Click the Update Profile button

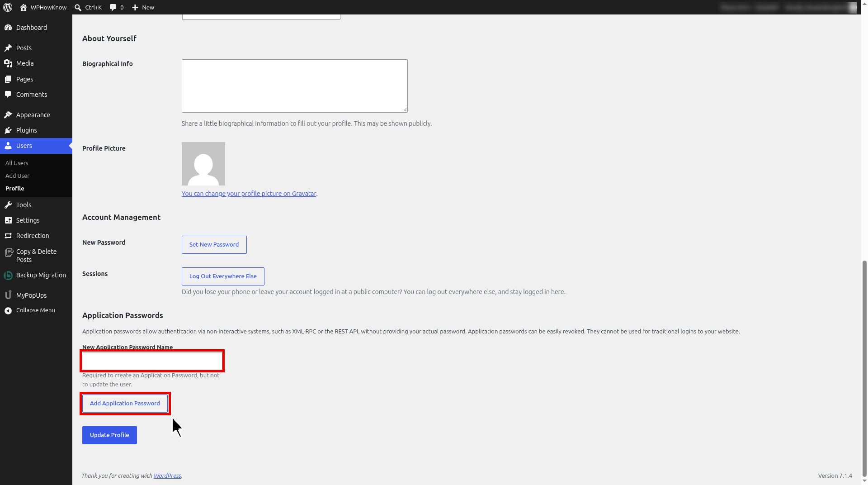click(x=109, y=435)
